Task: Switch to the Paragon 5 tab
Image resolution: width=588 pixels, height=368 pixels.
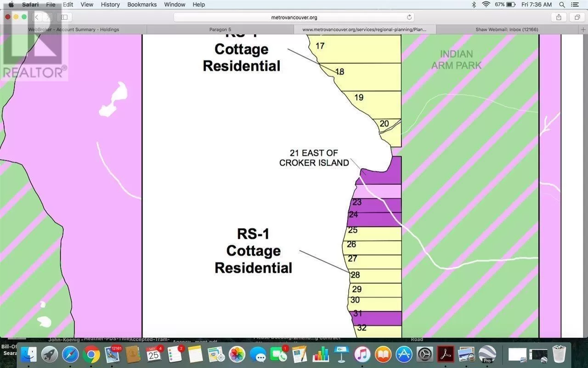Action: (220, 29)
